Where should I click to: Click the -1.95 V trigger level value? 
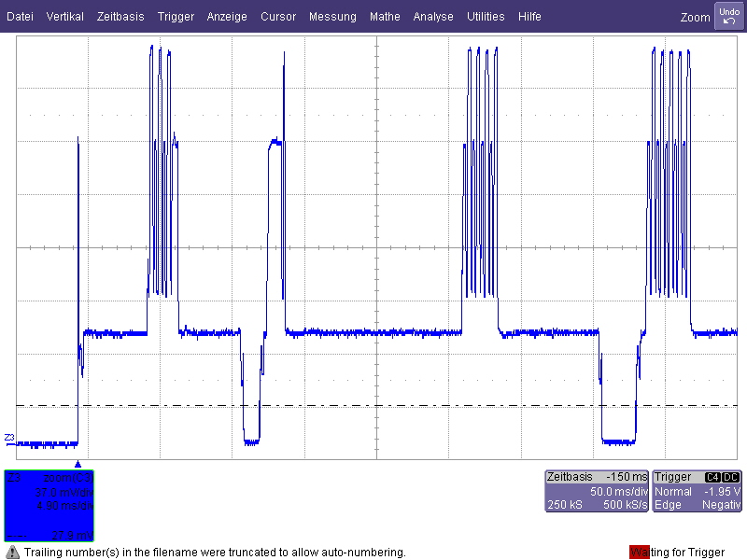pyautogui.click(x=722, y=492)
